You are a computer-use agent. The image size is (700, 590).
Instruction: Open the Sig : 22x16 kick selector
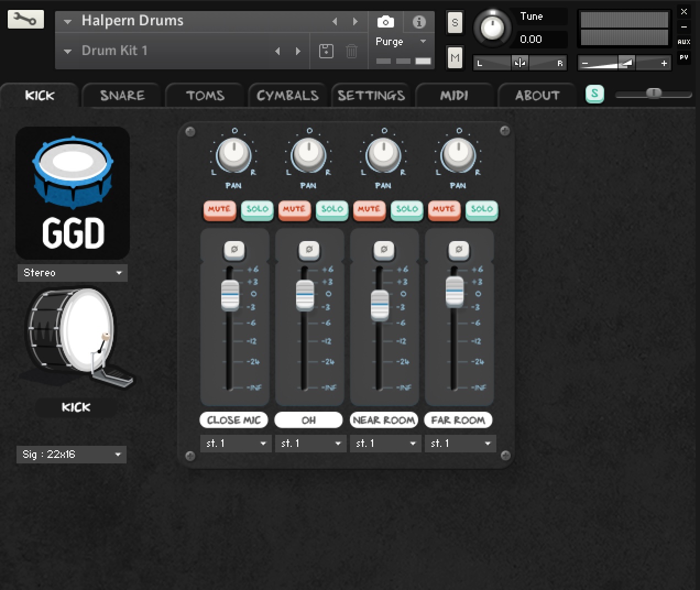[x=72, y=455]
